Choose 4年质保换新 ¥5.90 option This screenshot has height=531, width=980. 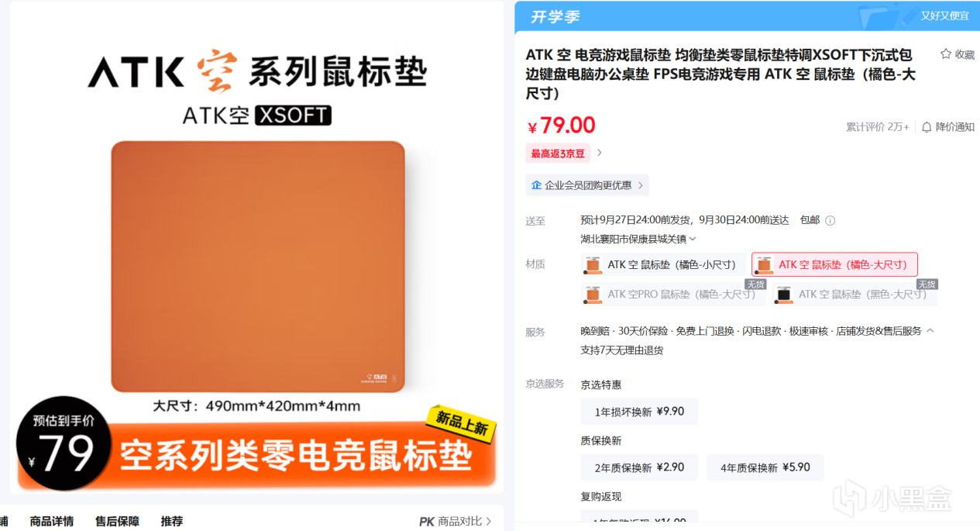pyautogui.click(x=765, y=467)
